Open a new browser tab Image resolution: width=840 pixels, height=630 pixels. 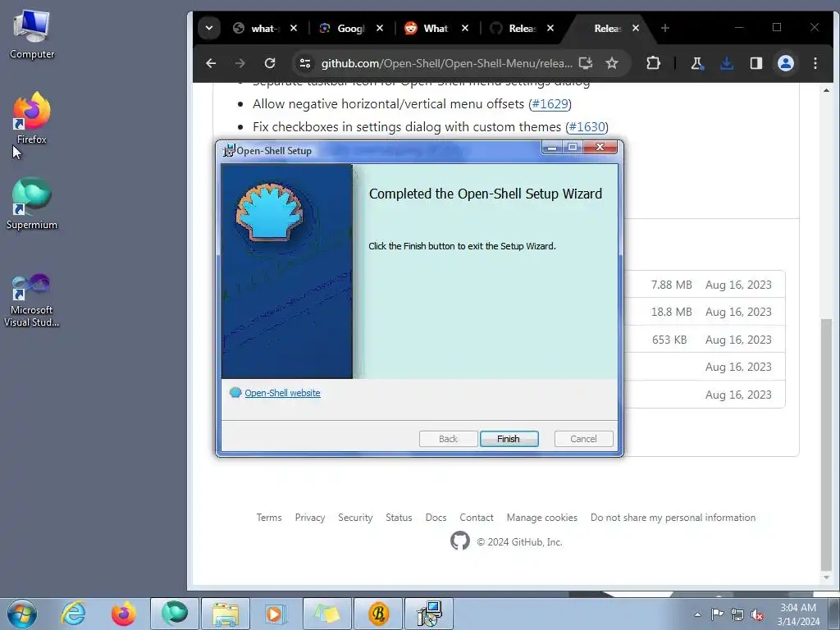pyautogui.click(x=664, y=28)
